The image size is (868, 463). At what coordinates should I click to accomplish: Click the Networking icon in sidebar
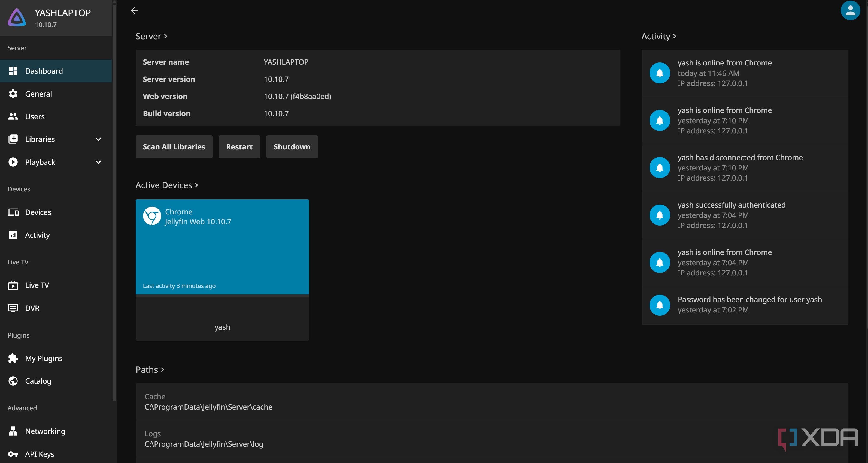point(13,431)
